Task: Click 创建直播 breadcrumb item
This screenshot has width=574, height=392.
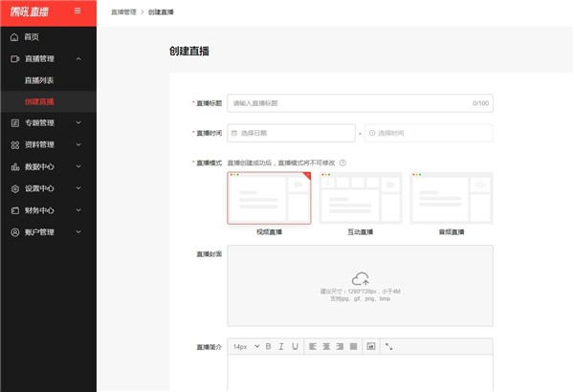Action: [x=161, y=12]
